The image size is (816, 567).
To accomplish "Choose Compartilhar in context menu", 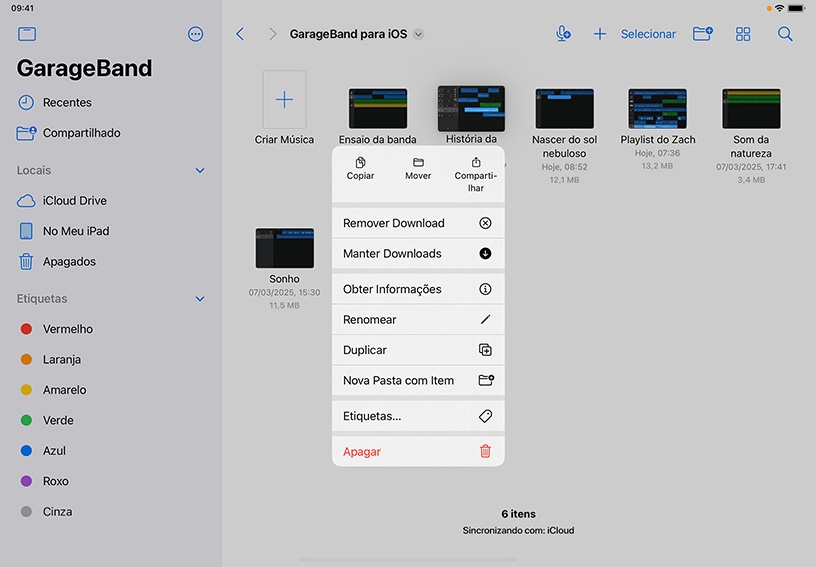I will pos(476,175).
